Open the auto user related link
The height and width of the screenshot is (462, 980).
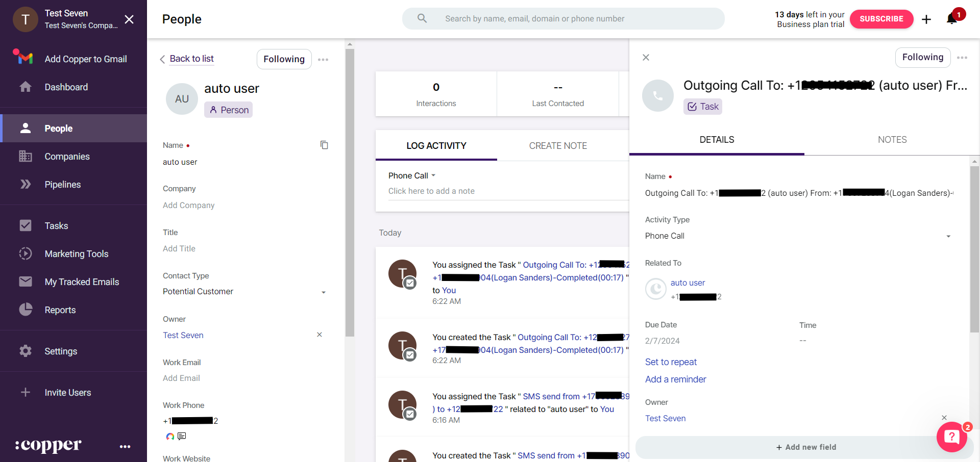tap(688, 283)
